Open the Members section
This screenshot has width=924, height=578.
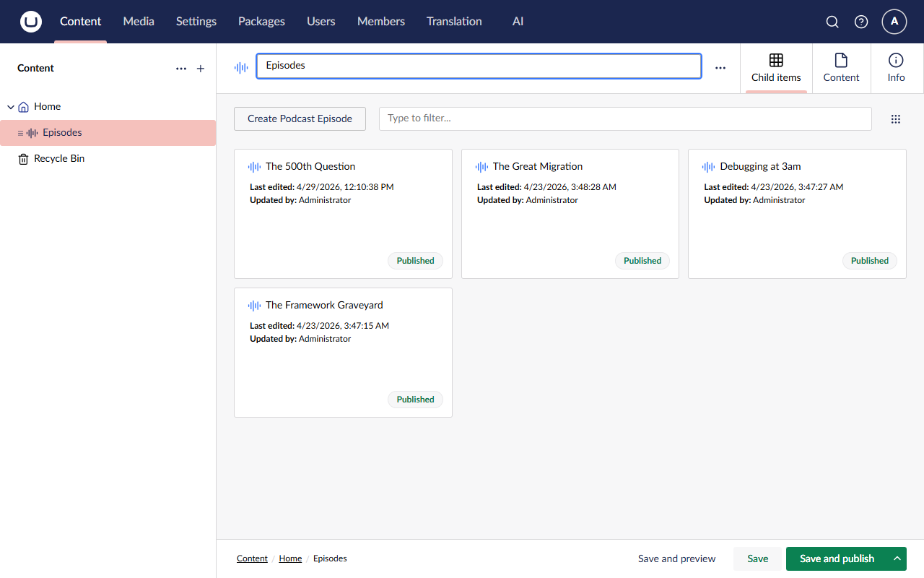[x=381, y=22]
